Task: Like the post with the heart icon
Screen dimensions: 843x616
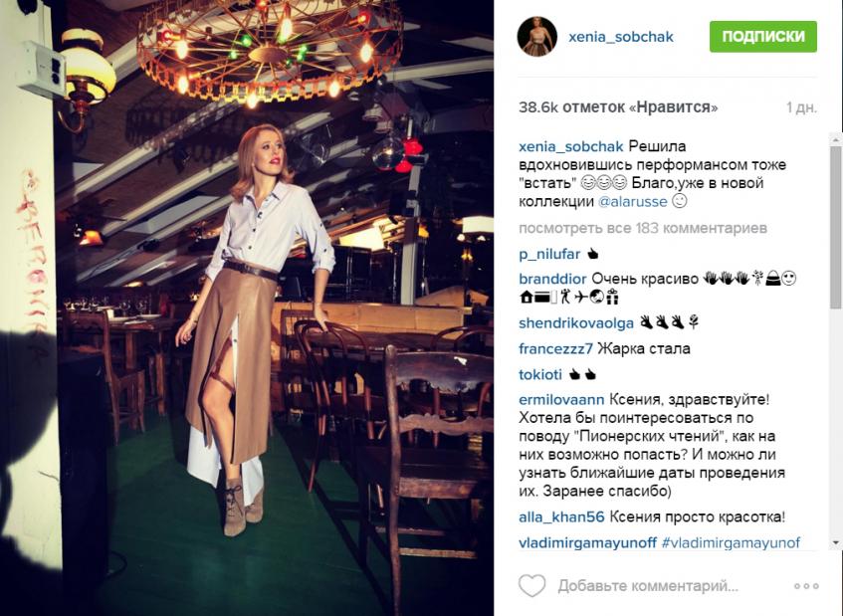Action: (x=531, y=585)
